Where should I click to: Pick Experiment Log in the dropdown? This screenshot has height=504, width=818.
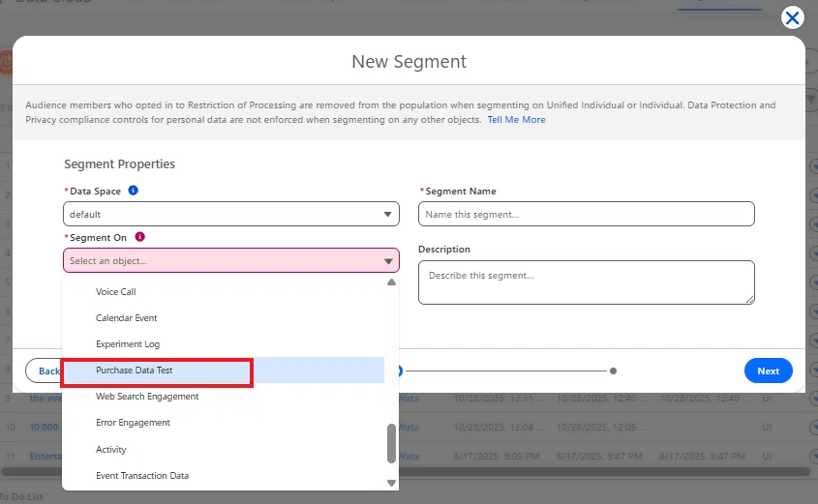(x=224, y=344)
